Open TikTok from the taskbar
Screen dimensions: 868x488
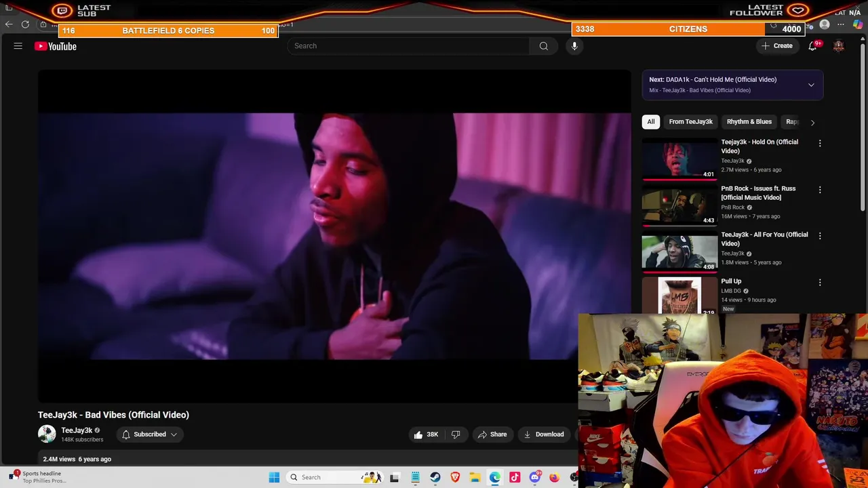[x=515, y=477]
